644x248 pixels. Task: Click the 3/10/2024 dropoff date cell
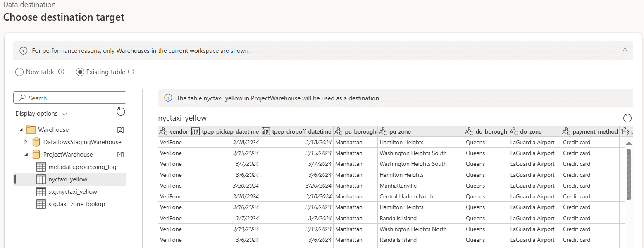[x=297, y=196]
